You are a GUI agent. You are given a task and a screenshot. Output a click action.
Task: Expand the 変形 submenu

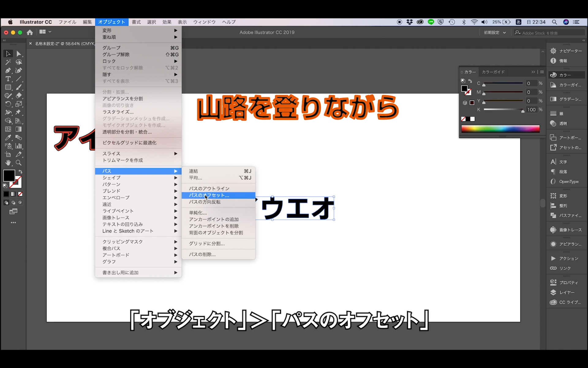point(138,30)
